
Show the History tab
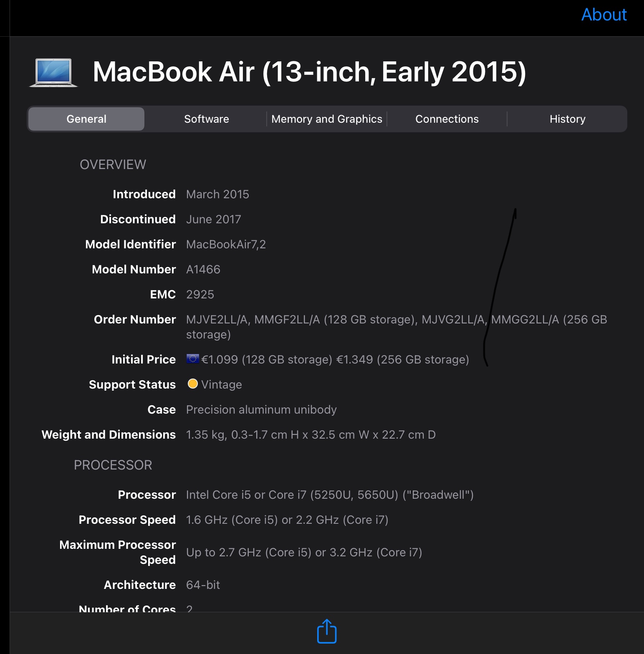point(567,119)
